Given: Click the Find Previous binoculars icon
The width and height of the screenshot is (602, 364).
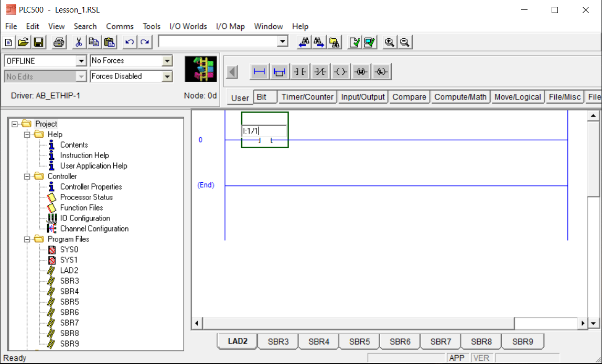Looking at the screenshot, I should click(304, 42).
